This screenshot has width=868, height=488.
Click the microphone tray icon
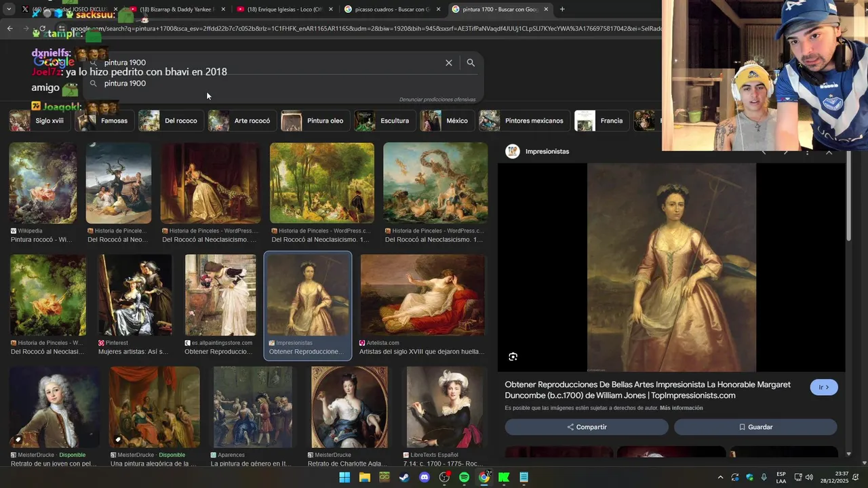pos(764,477)
